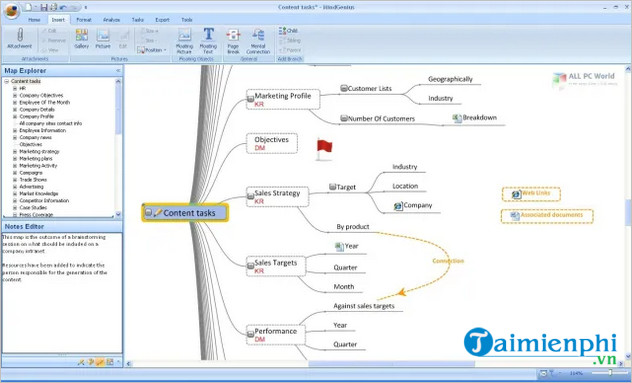The width and height of the screenshot is (632, 383).
Task: Click the Save icon in quick access toolbar
Action: point(44,7)
